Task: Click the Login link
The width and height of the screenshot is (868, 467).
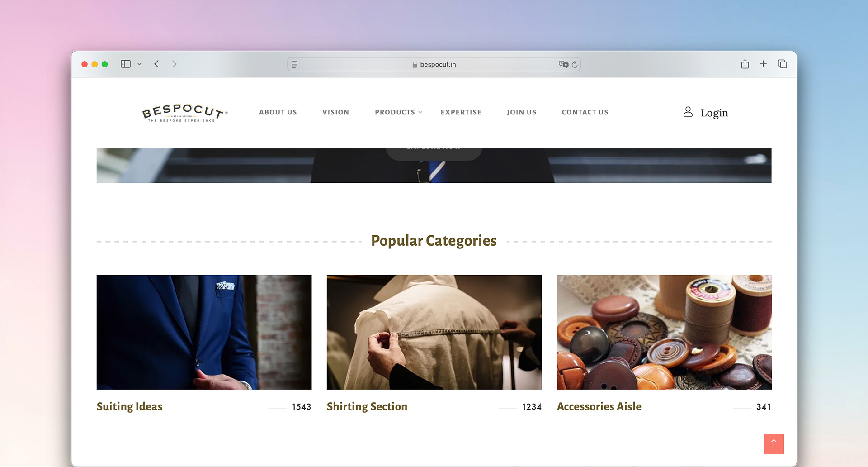Action: point(706,112)
